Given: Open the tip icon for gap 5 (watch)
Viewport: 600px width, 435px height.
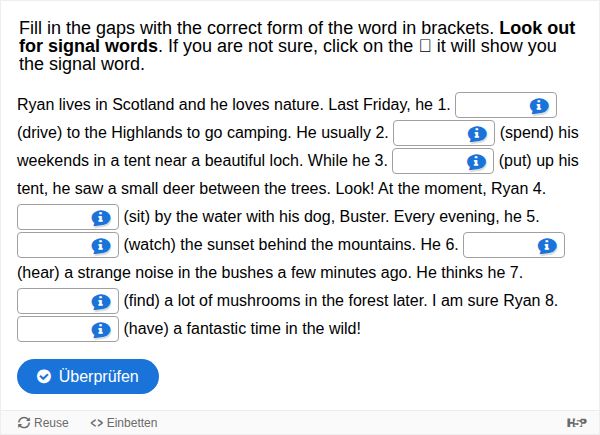Looking at the screenshot, I should 101,245.
